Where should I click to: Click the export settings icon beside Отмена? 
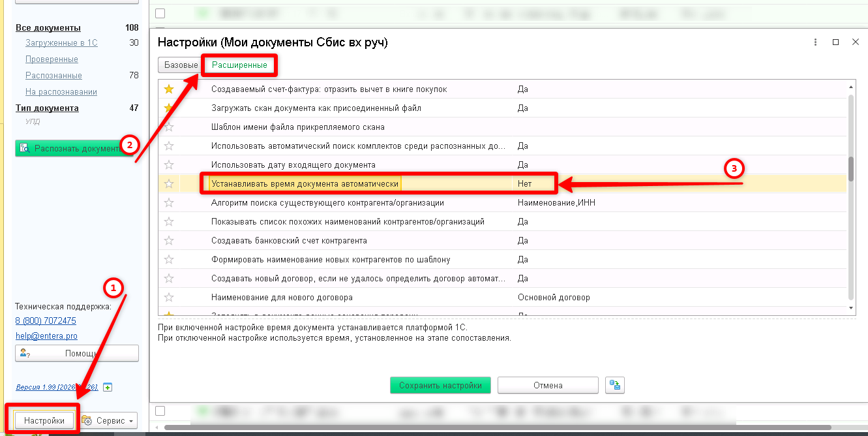(614, 385)
